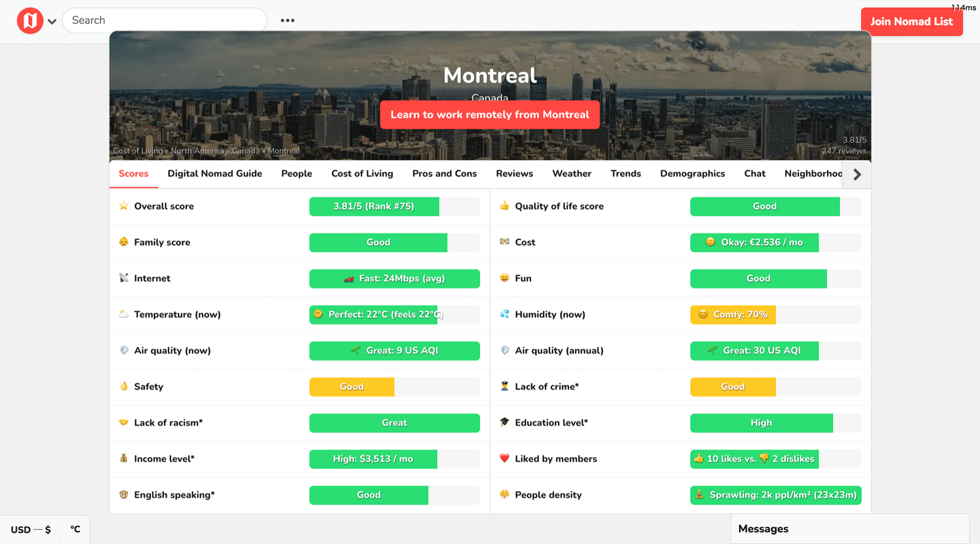Click the Internet Fast 24Mbps bar
Image resolution: width=980 pixels, height=544 pixels.
click(395, 279)
